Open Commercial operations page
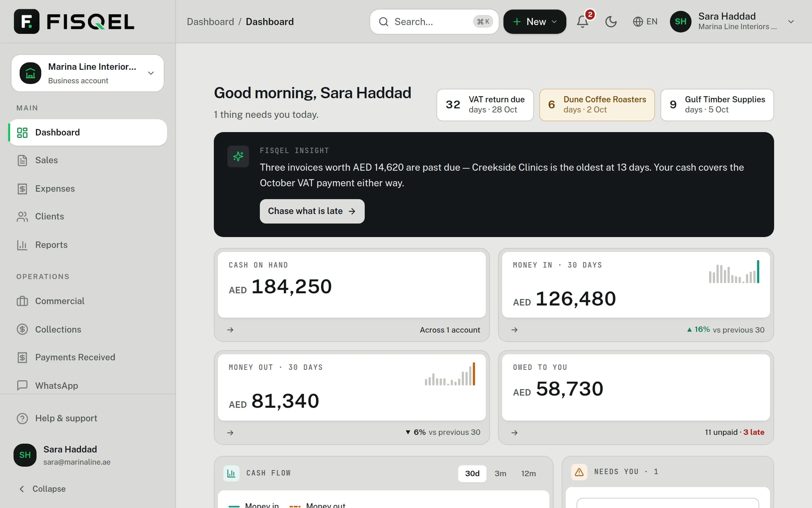Viewport: 812px width, 508px height. coord(88,301)
